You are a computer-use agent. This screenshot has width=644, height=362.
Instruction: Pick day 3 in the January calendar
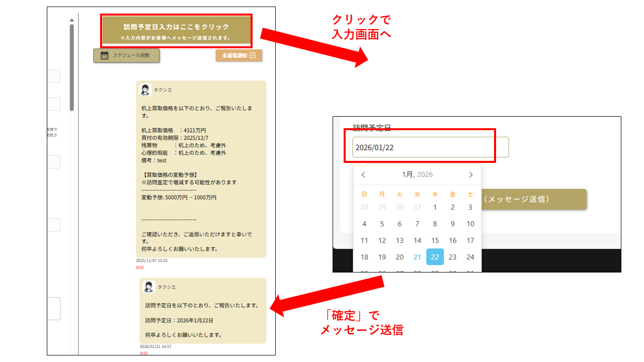click(x=470, y=207)
